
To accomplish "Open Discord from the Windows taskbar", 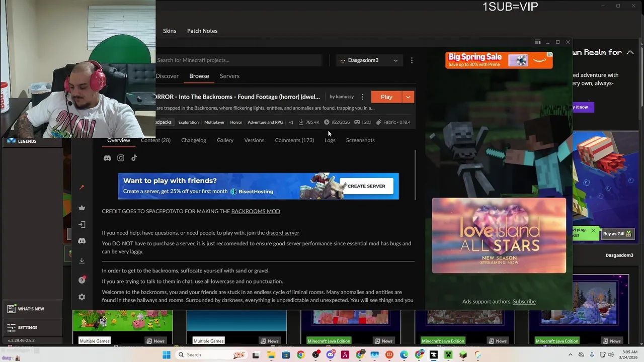I will [x=331, y=355].
